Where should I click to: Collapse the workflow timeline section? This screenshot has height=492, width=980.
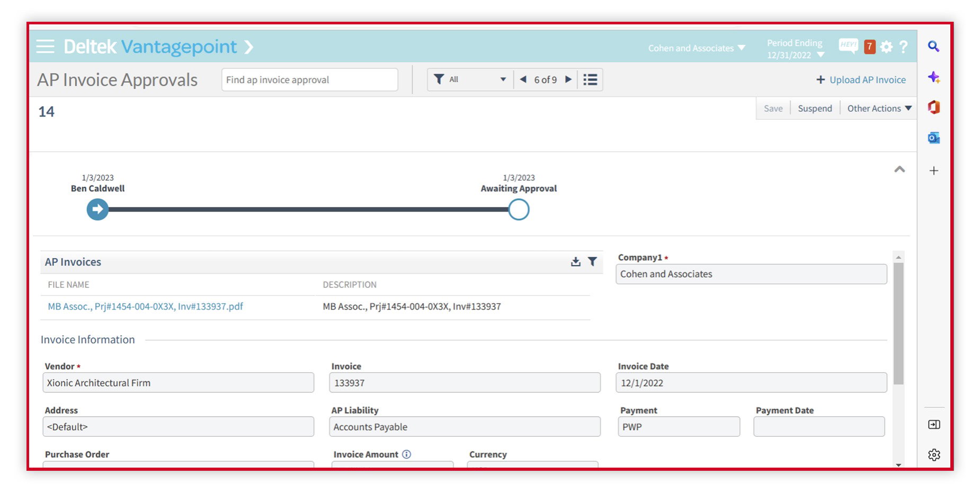pos(899,170)
